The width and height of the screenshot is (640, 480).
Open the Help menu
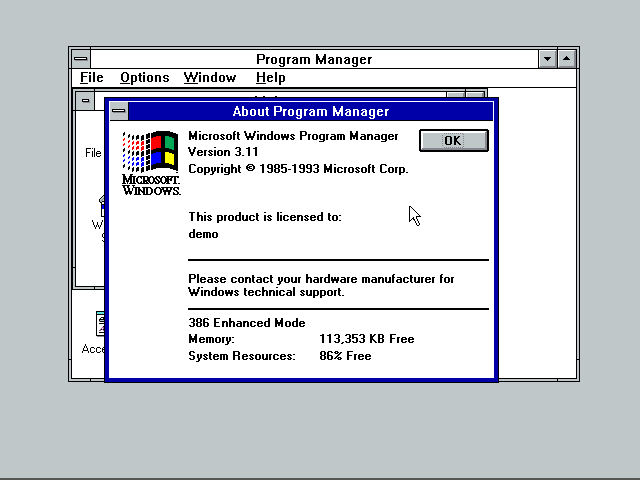coord(271,78)
